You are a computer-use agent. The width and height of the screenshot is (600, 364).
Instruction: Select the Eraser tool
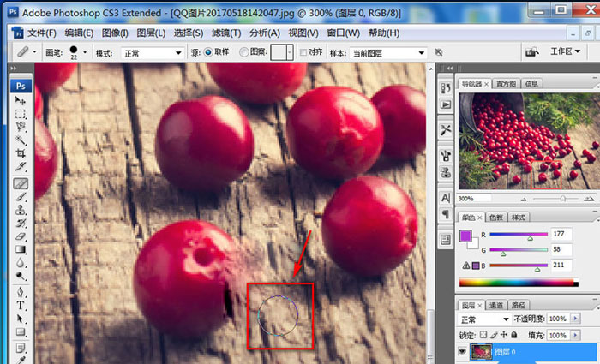pyautogui.click(x=21, y=236)
